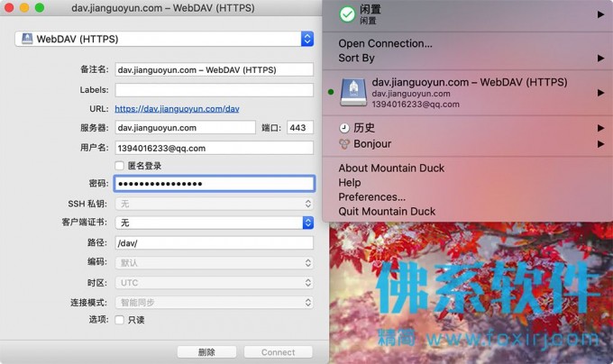Open the 编码 encoding dropdown
The image size is (613, 364).
(215, 263)
